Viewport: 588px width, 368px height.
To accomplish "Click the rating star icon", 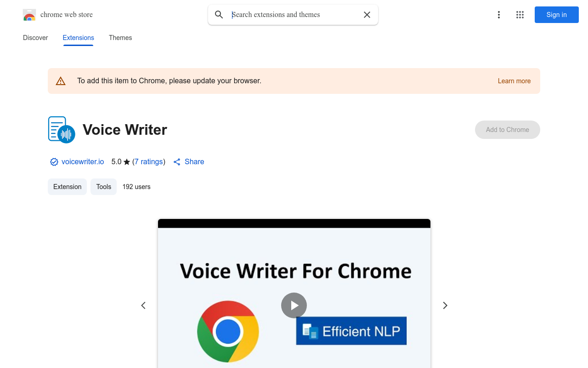I will [127, 162].
